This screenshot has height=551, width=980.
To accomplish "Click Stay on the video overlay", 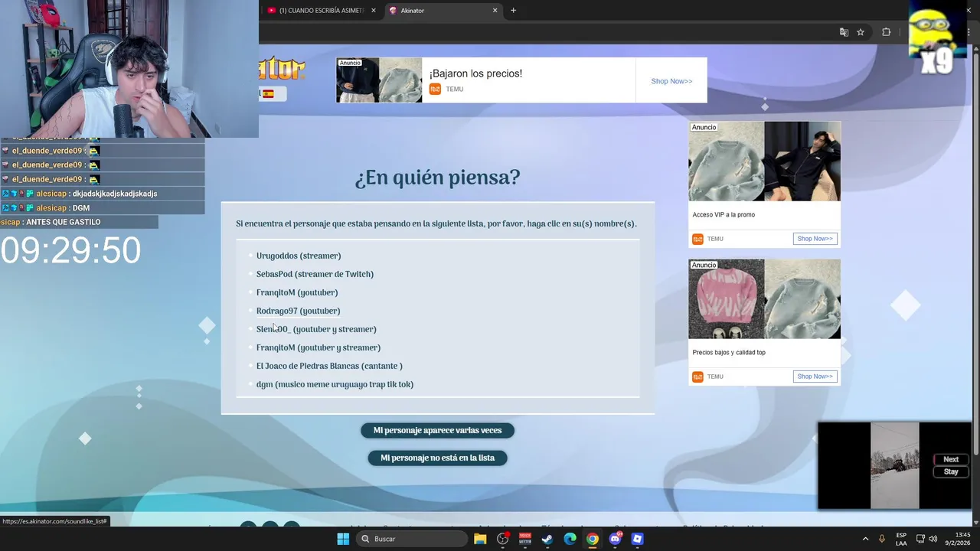I will click(951, 471).
